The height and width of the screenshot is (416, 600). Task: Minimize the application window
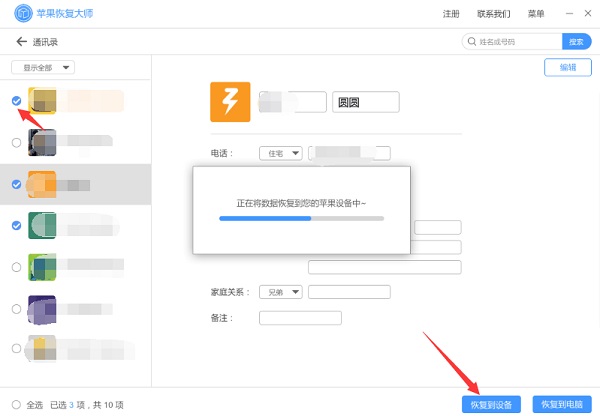[x=569, y=14]
